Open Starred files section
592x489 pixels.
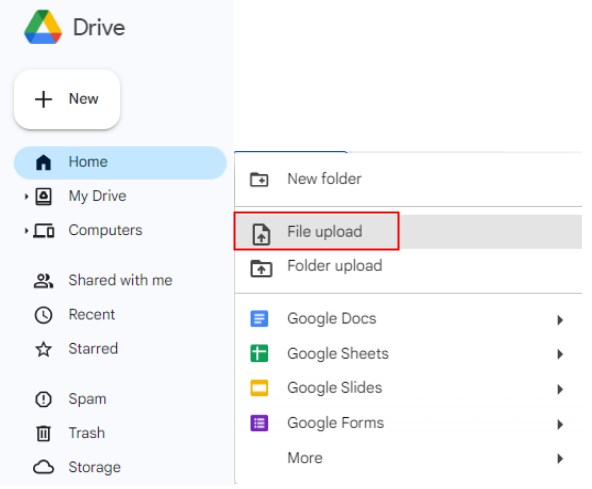pyautogui.click(x=120, y=349)
